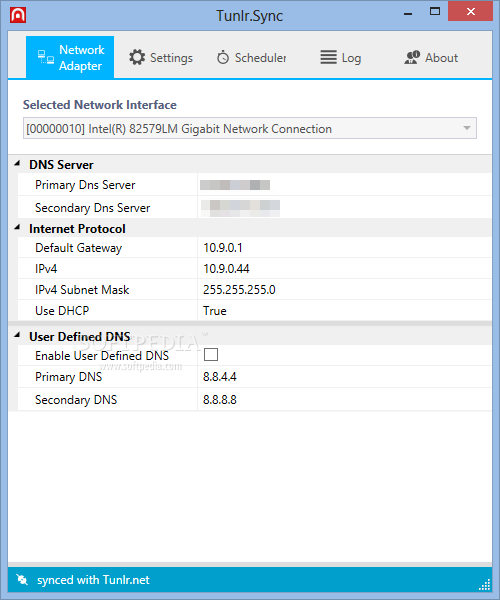Select the Default Gateway value 10.9.0.1
The image size is (500, 600).
point(223,248)
